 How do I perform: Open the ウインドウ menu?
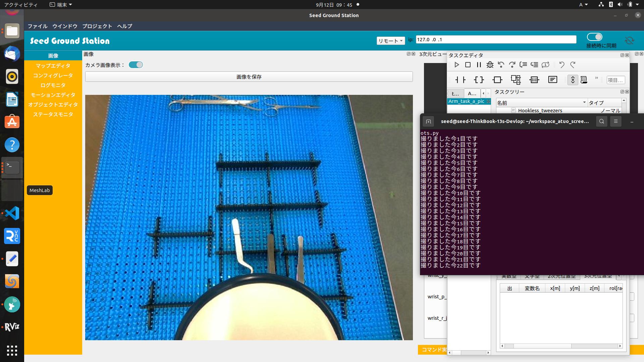(65, 26)
